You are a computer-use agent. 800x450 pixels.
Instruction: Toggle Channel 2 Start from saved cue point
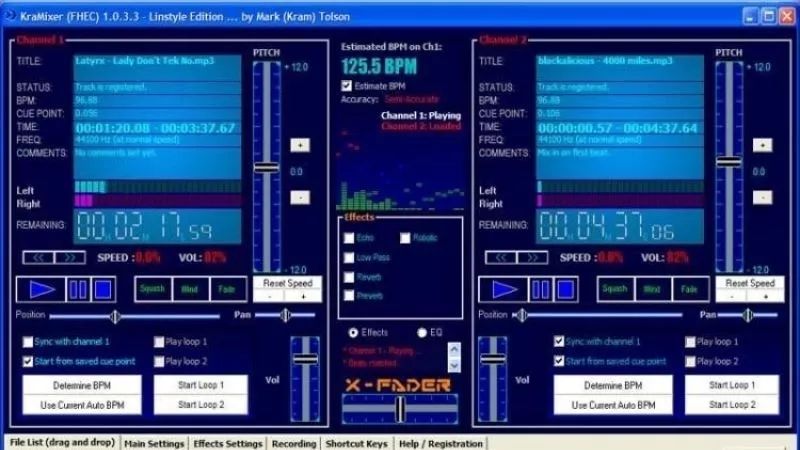559,361
